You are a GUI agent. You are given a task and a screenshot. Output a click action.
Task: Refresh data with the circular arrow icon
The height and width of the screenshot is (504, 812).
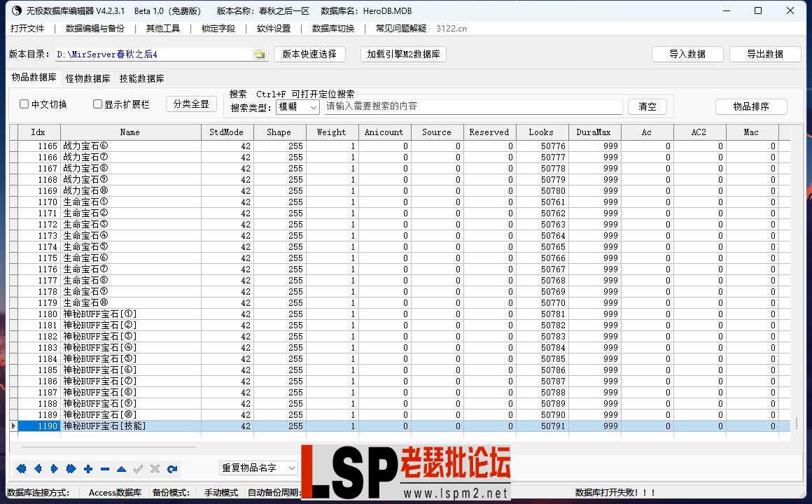pyautogui.click(x=172, y=469)
